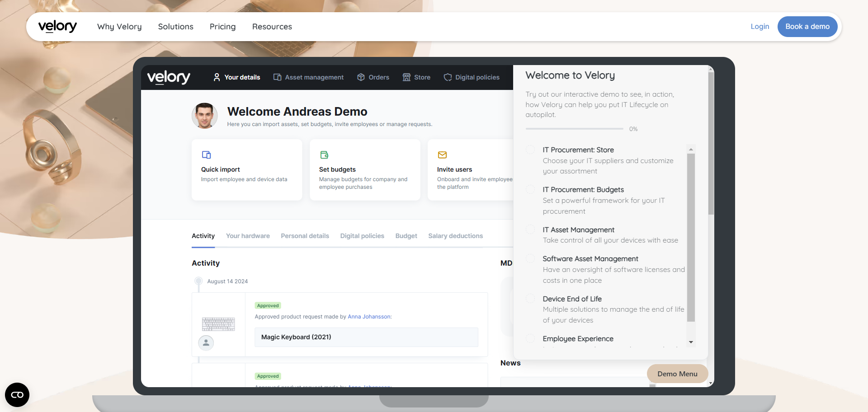
Task: Click the round black chat widget icon
Action: [17, 395]
